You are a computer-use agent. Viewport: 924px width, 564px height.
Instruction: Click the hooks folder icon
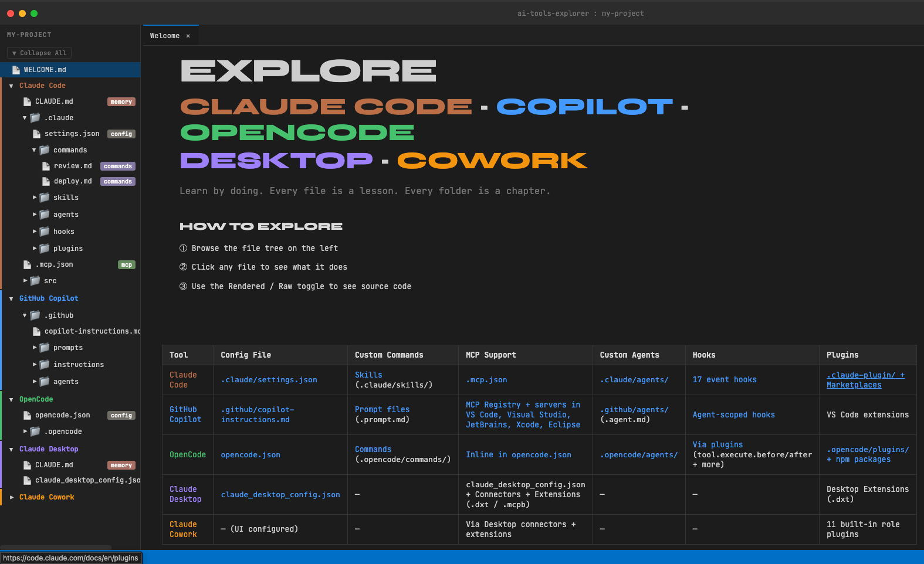tap(45, 232)
